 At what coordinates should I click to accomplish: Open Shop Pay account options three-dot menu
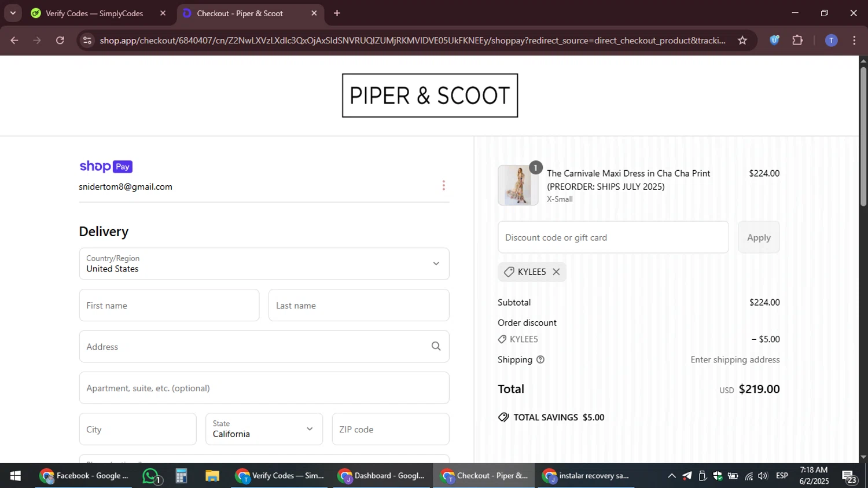pyautogui.click(x=443, y=185)
